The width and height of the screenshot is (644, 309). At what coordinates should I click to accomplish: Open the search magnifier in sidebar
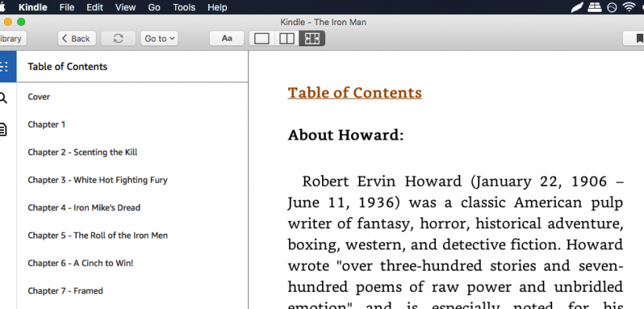tap(3, 98)
